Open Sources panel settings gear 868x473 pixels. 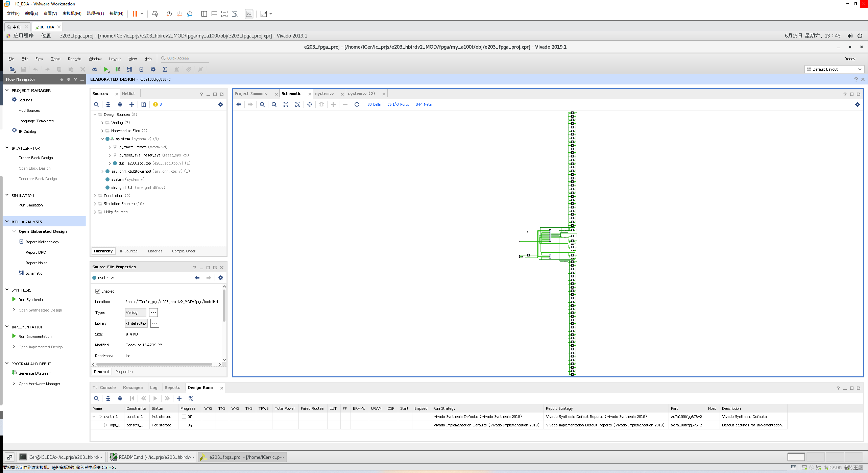click(x=221, y=104)
